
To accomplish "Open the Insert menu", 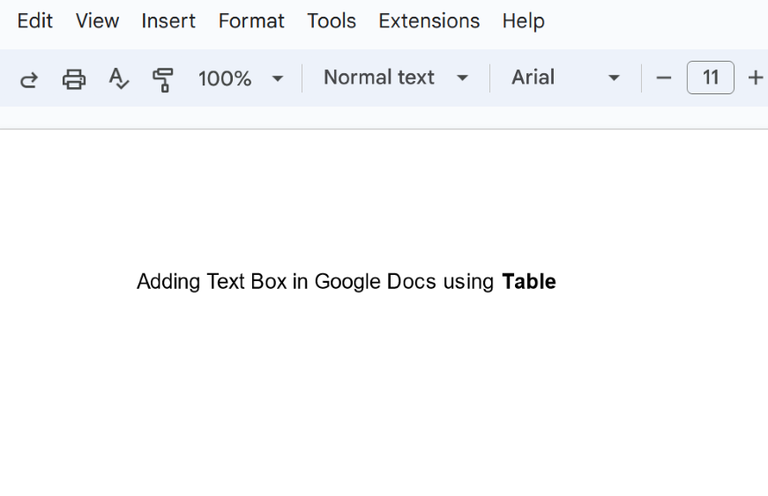I will click(x=169, y=21).
